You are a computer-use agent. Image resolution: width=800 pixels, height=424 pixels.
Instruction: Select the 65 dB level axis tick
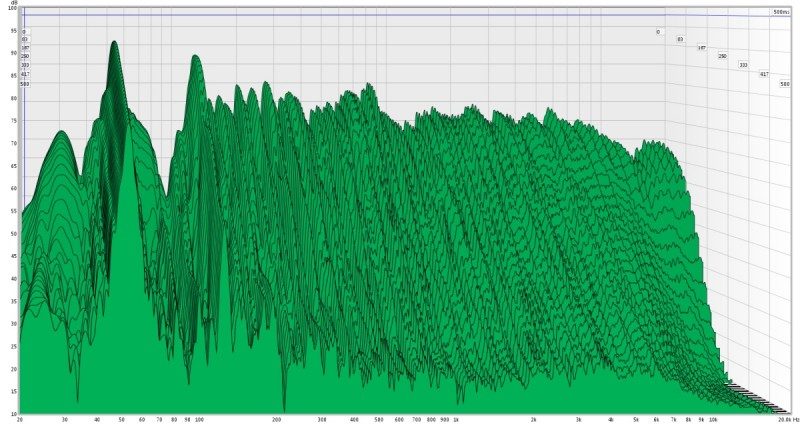pos(14,166)
